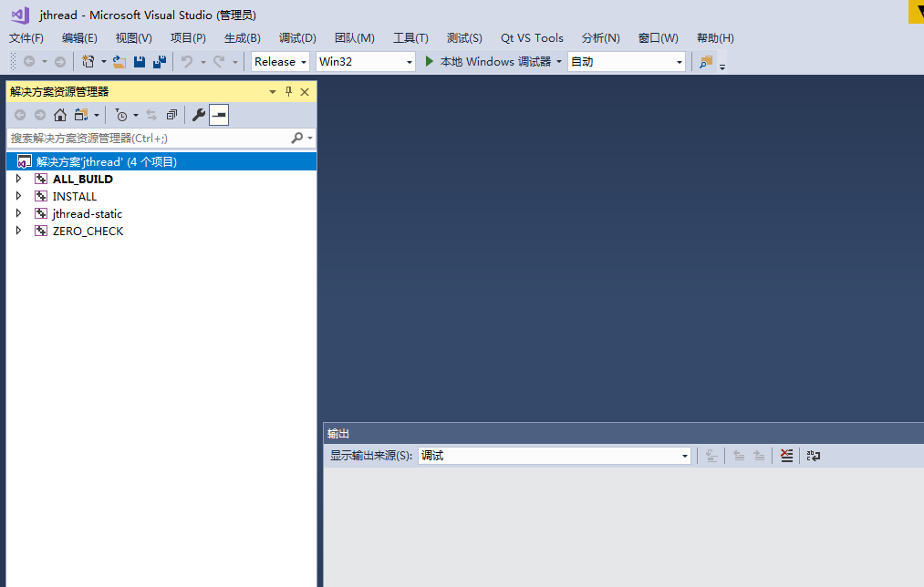Click the Visual Studio logo icon
Screen dimensions: 924x587
pyautogui.click(x=20, y=15)
